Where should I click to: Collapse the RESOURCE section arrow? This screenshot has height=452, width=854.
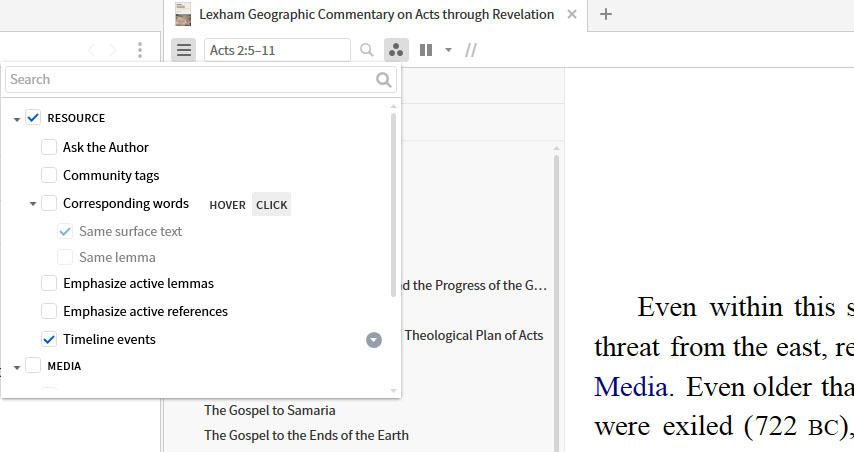click(17, 119)
